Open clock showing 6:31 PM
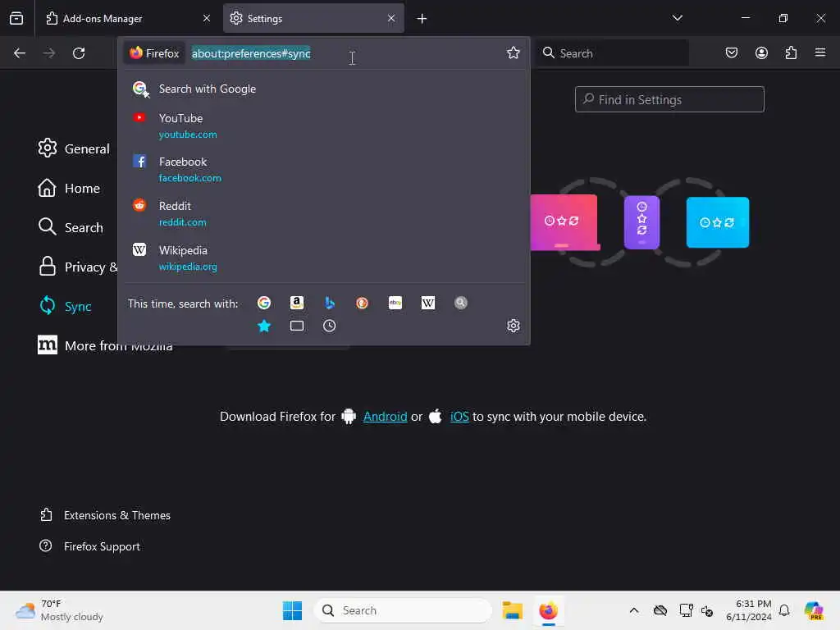Image resolution: width=840 pixels, height=630 pixels. pyautogui.click(x=748, y=610)
